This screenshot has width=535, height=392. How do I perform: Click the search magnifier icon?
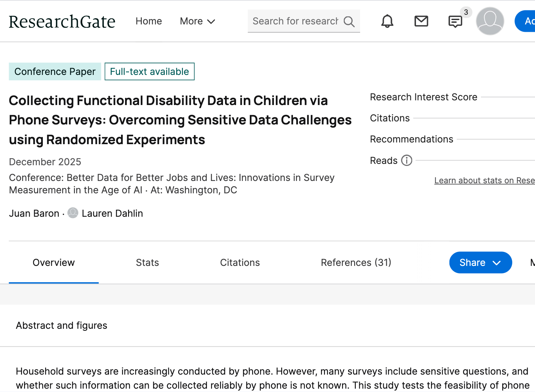point(349,21)
